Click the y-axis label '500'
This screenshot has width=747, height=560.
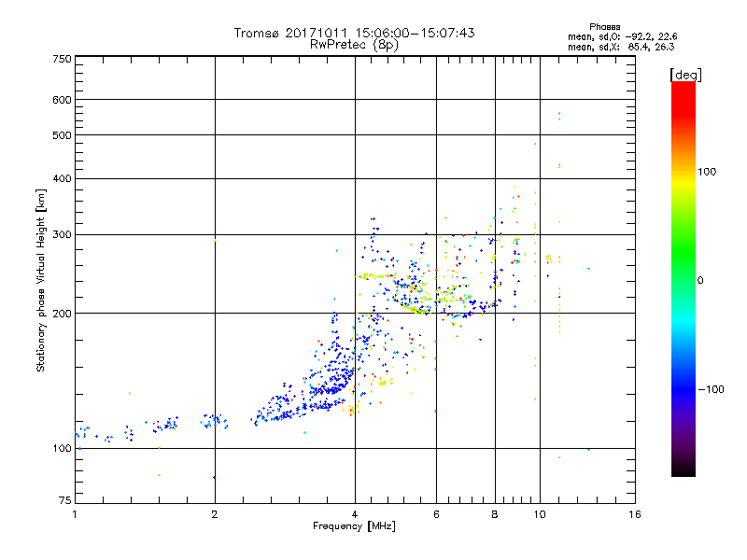(63, 135)
